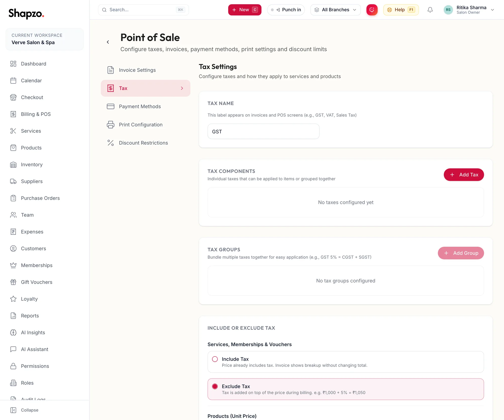
Task: Open the Print Configuration section
Action: tap(145, 125)
